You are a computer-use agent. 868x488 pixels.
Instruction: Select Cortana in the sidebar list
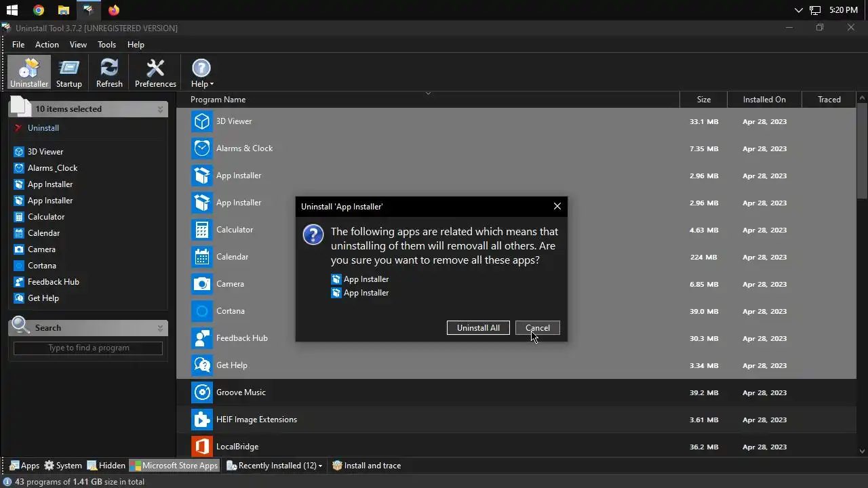(x=42, y=266)
